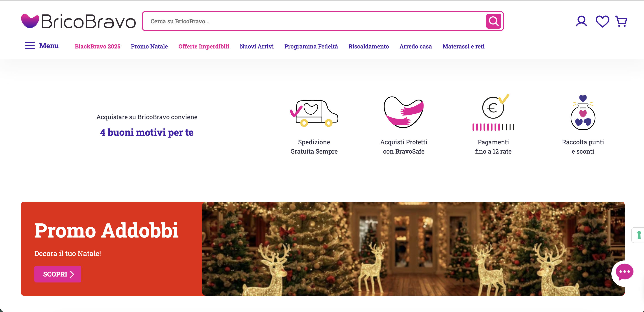Screen dimensions: 644x312
Task: Click the loyalty points jar icon
Action: (x=583, y=112)
